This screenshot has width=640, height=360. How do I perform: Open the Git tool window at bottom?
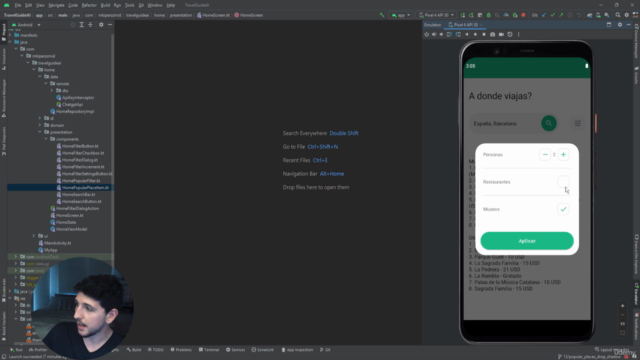point(325,350)
